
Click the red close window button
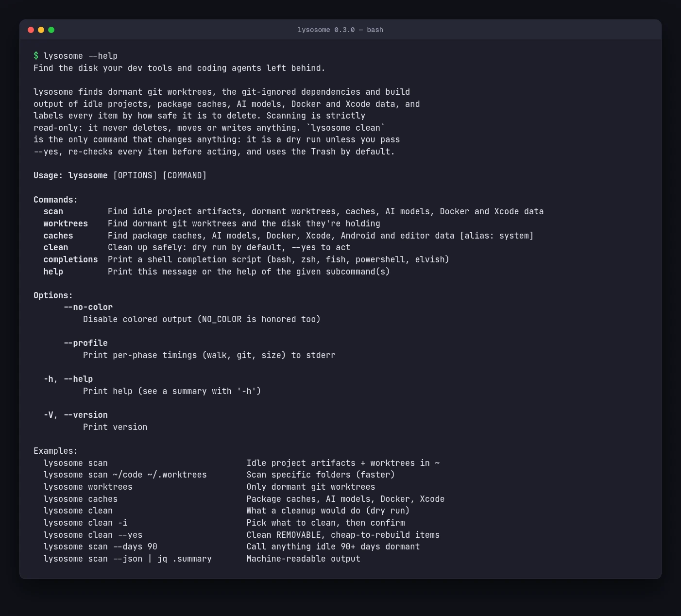(x=31, y=30)
